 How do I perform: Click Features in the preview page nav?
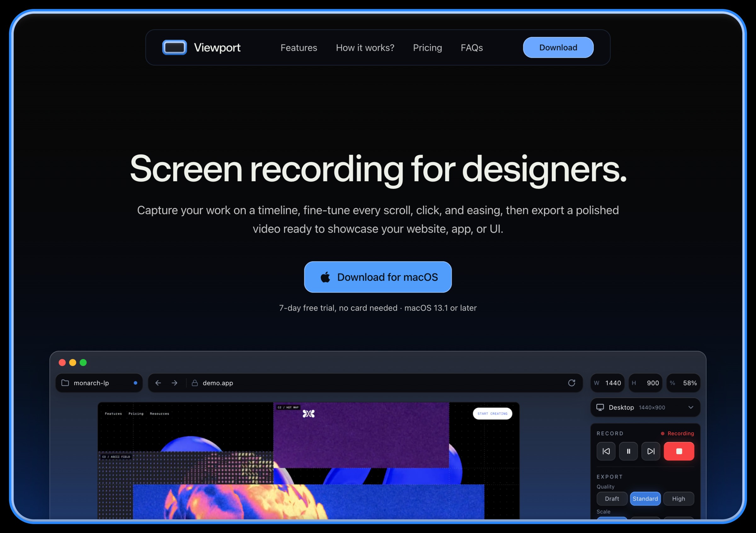pyautogui.click(x=113, y=414)
